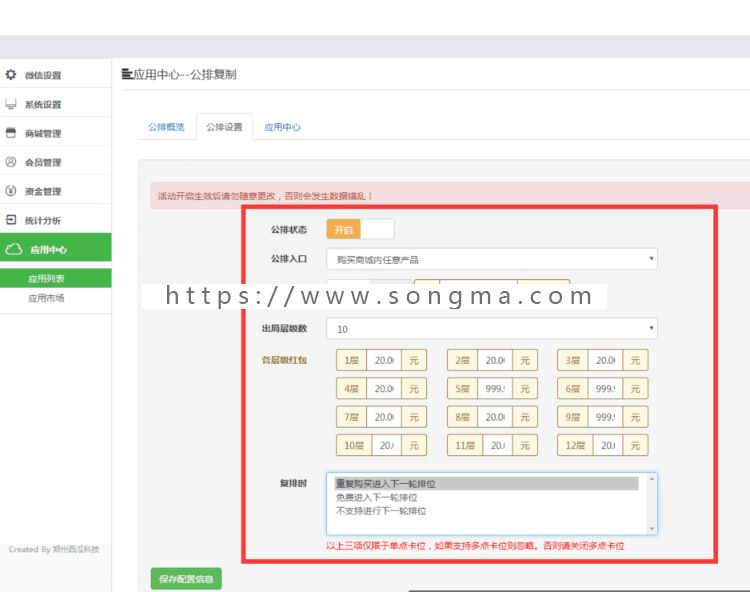Click the 'Created By' footer text
Screen dimensions: 750x592
click(54, 549)
